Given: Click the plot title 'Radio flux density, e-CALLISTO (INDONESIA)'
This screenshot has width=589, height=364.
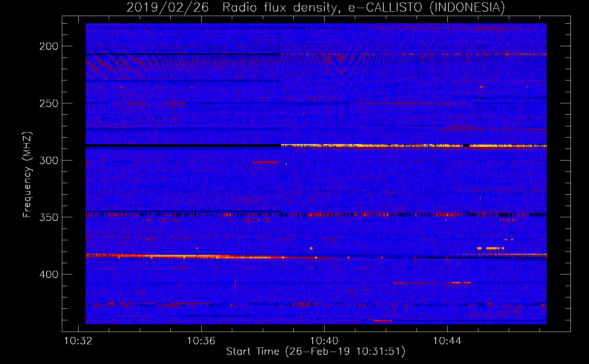Looking at the screenshot, I should (363, 7).
